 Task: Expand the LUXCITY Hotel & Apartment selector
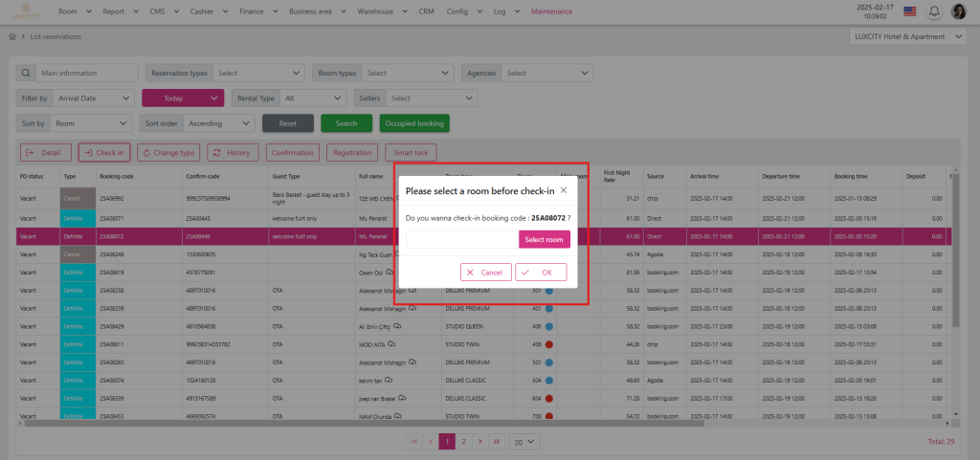coord(907,36)
